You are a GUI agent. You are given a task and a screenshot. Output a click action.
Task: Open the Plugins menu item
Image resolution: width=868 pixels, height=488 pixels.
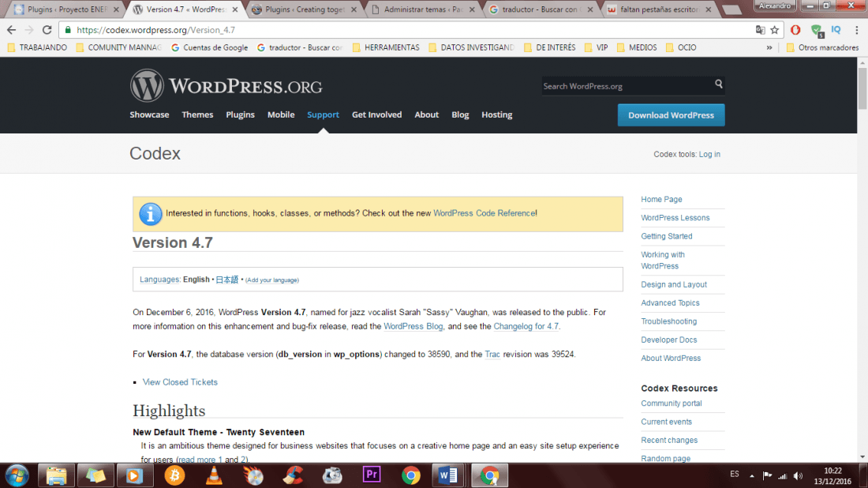(240, 114)
